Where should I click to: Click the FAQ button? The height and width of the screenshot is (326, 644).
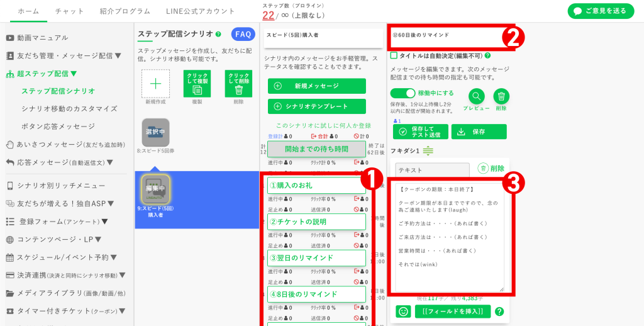pos(243,35)
